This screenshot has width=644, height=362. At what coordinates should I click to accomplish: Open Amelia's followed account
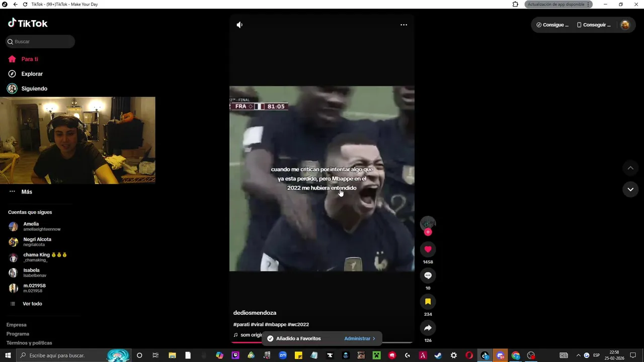pyautogui.click(x=34, y=226)
